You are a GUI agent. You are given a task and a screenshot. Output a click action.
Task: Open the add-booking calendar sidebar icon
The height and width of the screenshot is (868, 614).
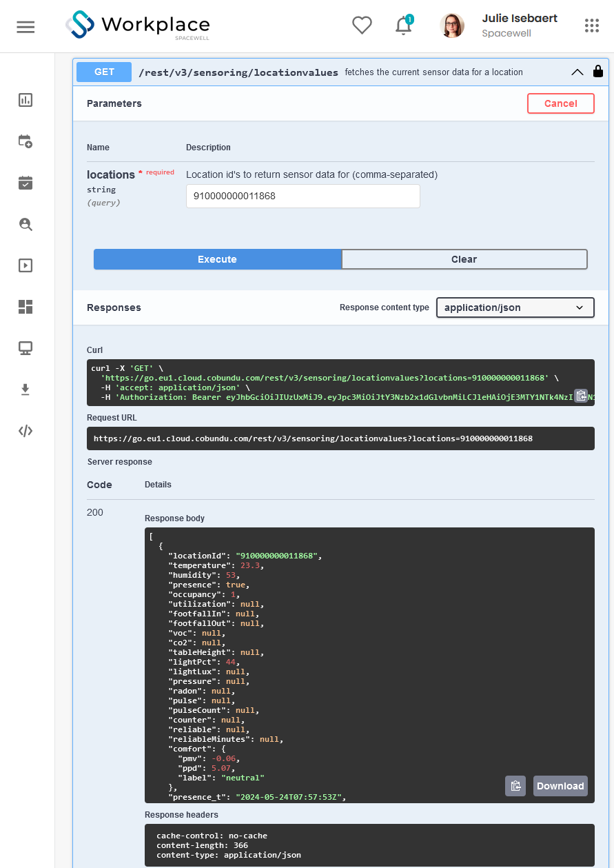(x=25, y=141)
